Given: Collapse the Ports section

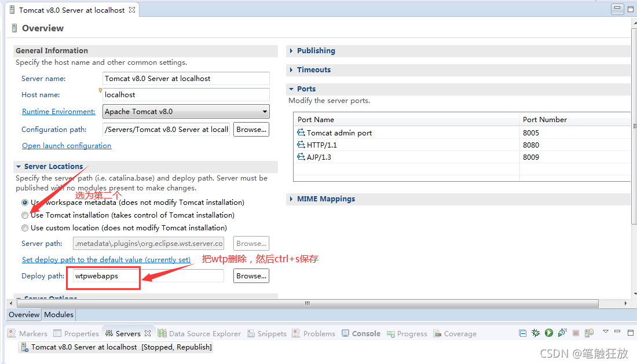Looking at the screenshot, I should pos(291,89).
